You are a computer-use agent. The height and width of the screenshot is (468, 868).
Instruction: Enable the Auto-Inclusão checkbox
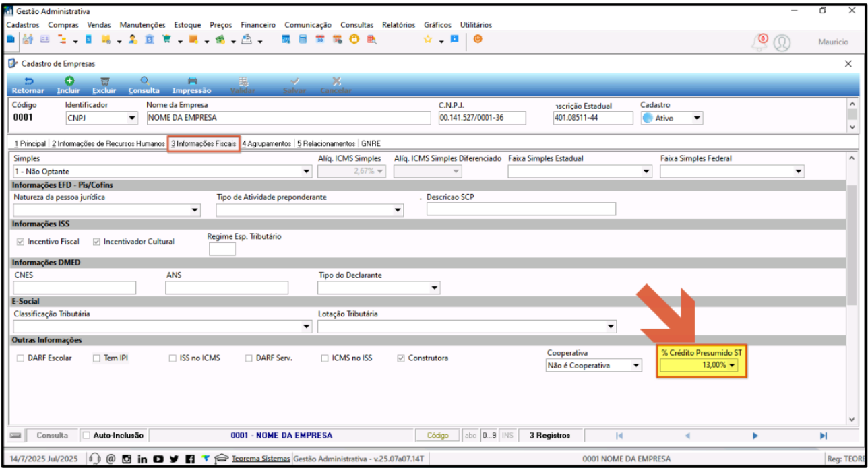coord(86,436)
